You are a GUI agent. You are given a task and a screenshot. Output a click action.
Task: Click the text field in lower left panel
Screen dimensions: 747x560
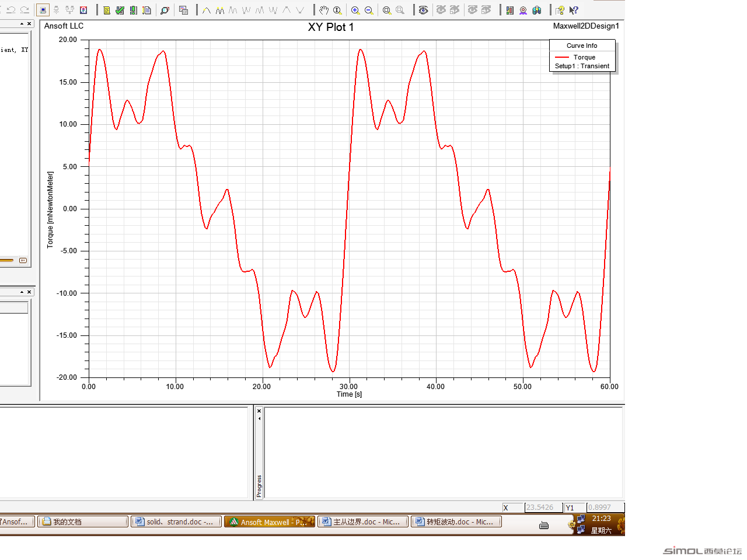(x=14, y=307)
